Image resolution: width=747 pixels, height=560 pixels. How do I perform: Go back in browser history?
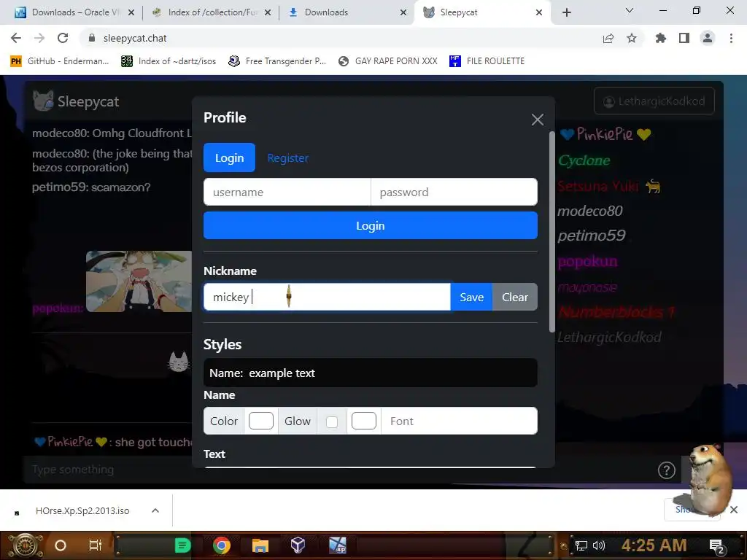tap(16, 38)
